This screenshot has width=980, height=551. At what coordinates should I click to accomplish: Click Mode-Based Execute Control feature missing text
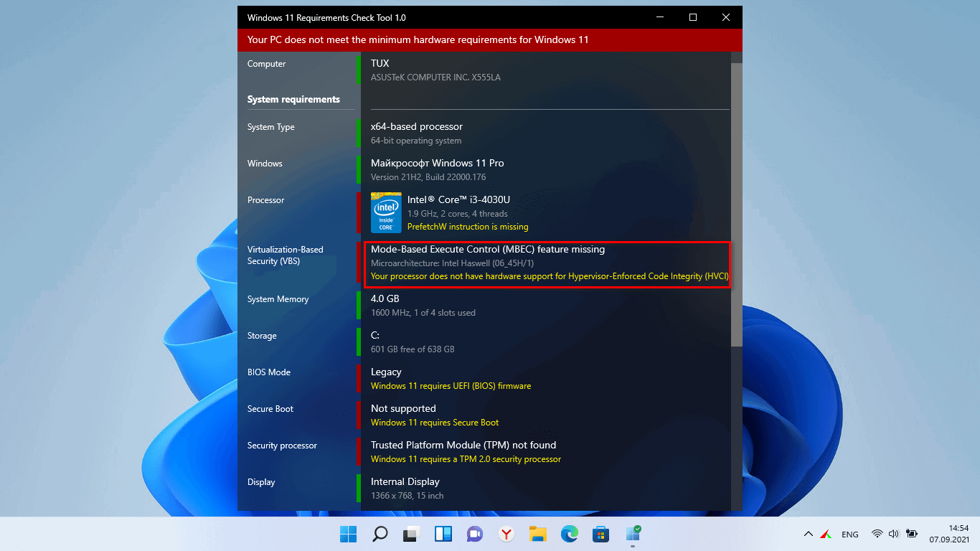488,249
